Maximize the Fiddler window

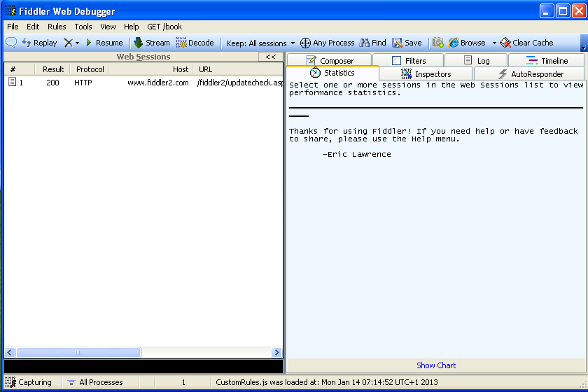coord(563,11)
